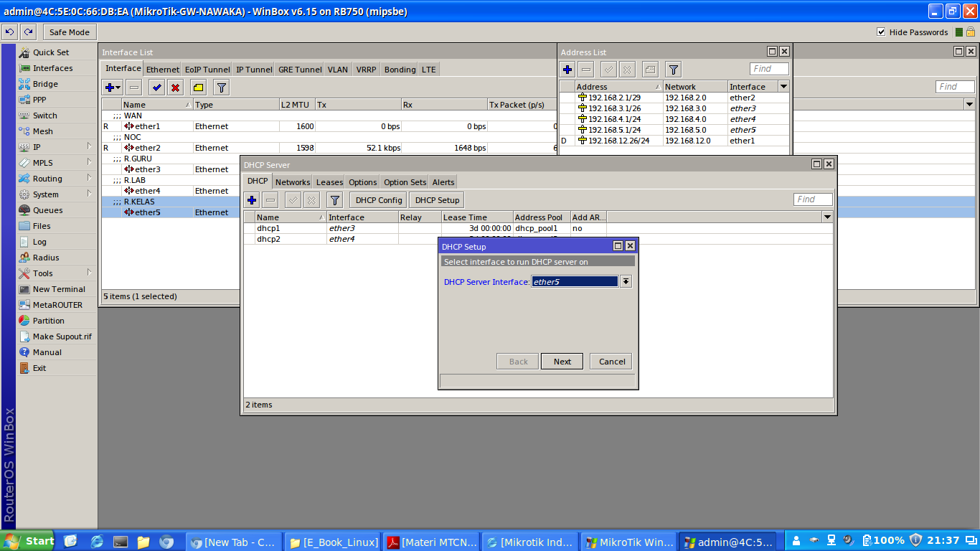Launch Mozilla Firefox from the taskbar

[96, 541]
